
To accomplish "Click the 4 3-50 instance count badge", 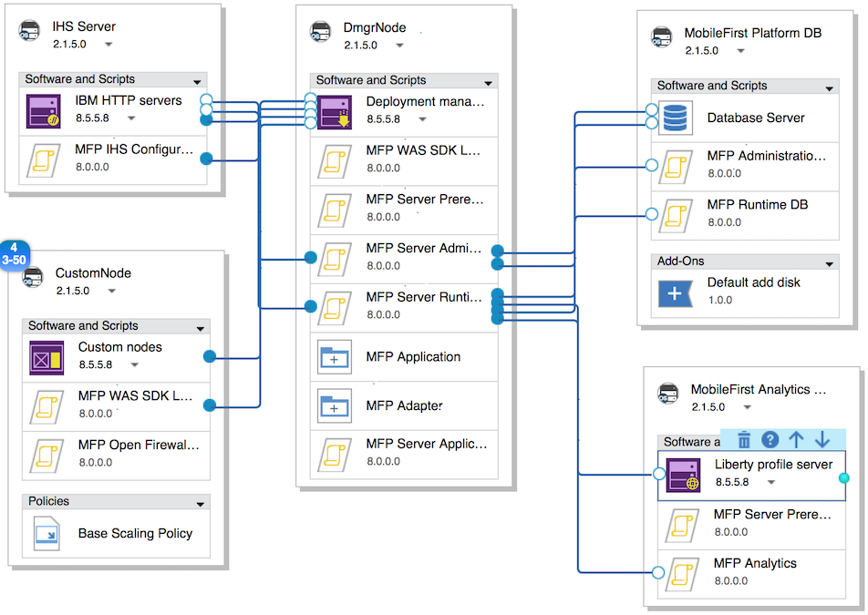I will point(15,254).
